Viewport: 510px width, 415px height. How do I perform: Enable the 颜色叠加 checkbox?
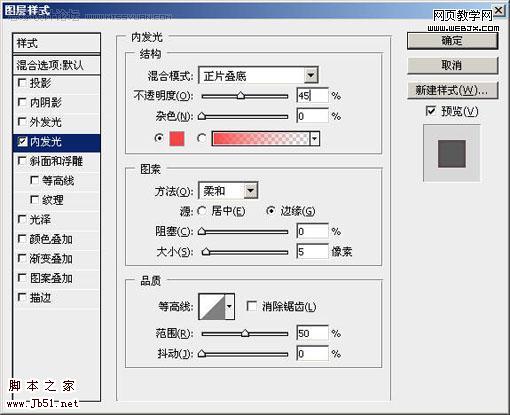point(22,239)
